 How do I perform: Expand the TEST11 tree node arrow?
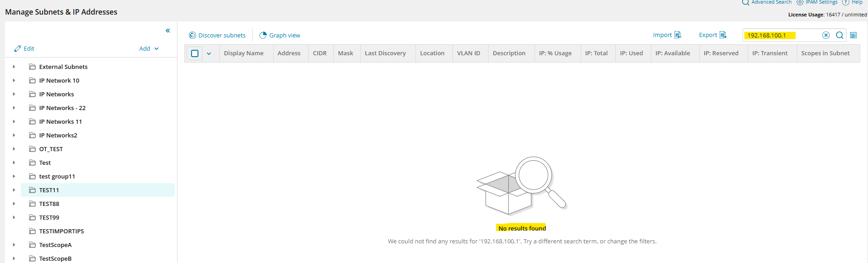coord(14,190)
